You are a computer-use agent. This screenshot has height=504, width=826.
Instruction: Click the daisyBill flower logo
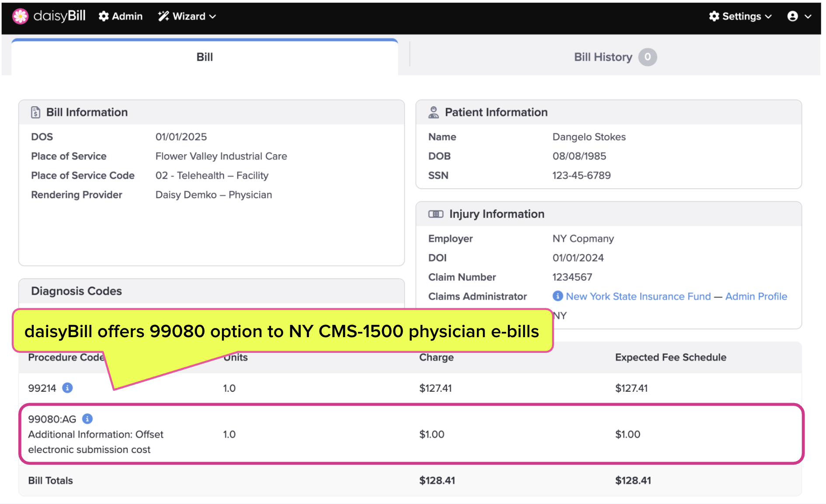pyautogui.click(x=20, y=16)
